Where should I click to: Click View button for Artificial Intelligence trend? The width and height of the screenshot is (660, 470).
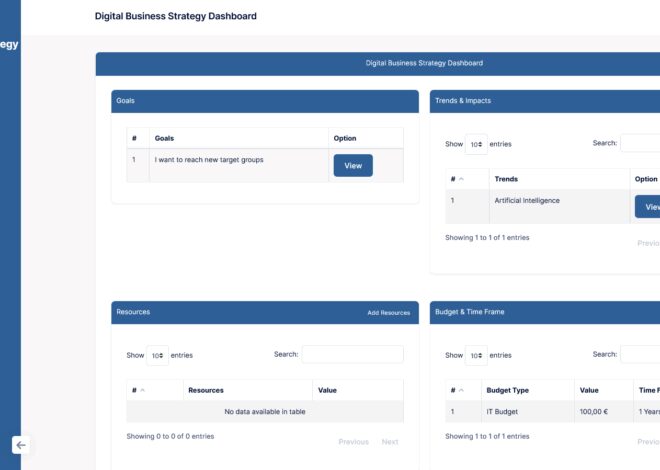pos(649,207)
